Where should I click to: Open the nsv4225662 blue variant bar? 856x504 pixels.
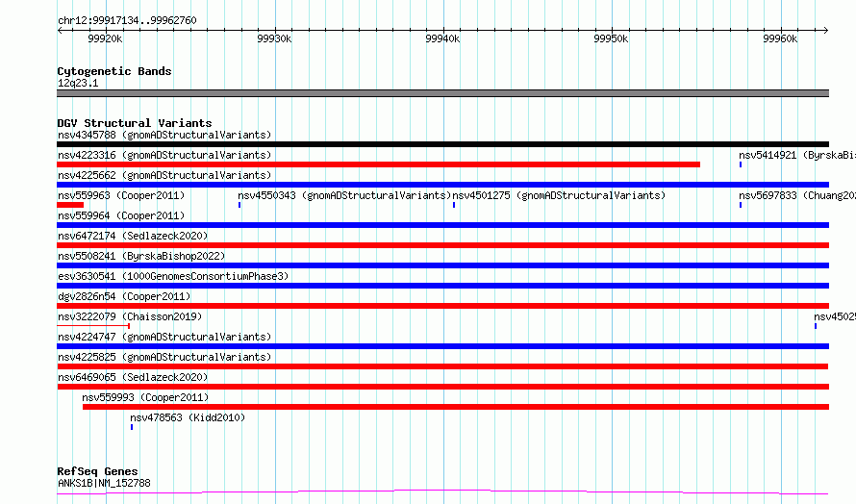[442, 185]
